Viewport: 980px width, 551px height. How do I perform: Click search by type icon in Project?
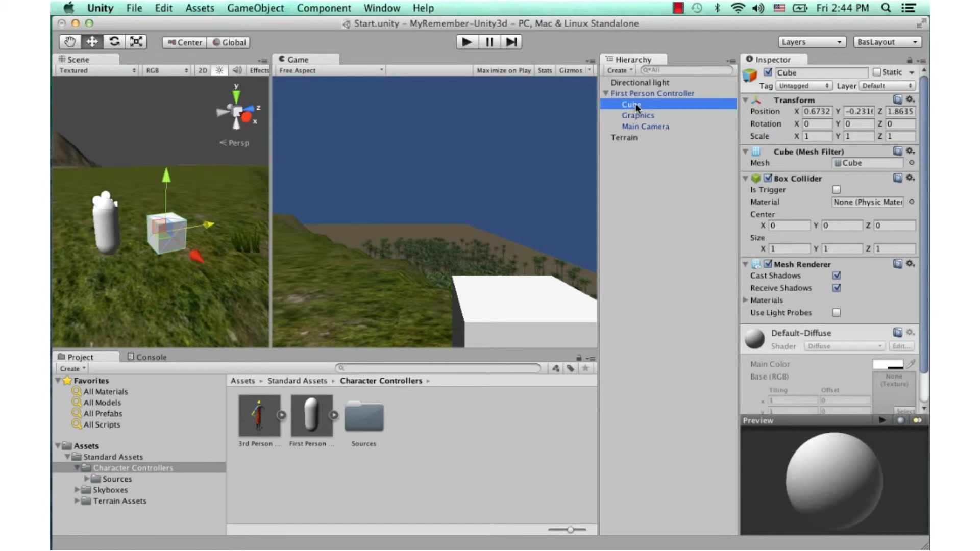556,368
